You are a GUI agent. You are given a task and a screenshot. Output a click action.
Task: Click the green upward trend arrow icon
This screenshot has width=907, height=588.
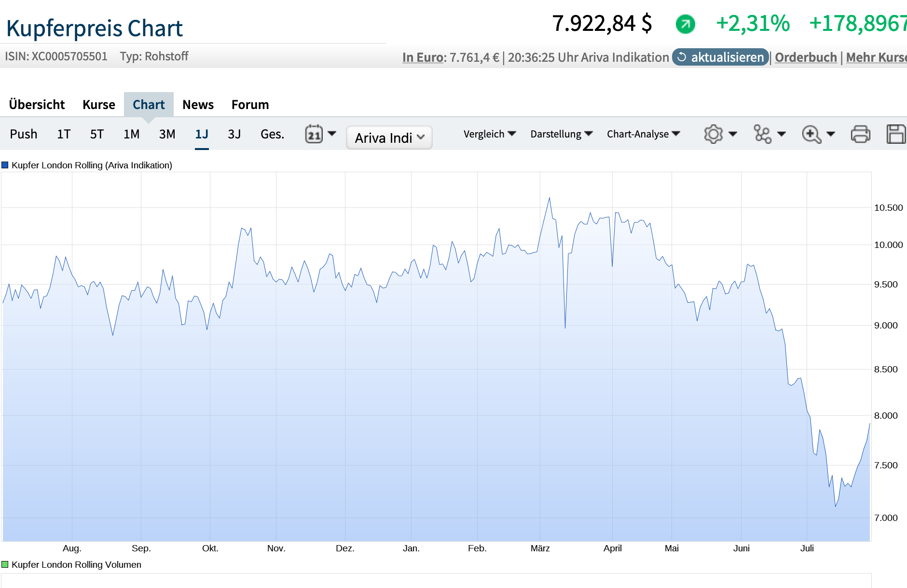pyautogui.click(x=685, y=24)
